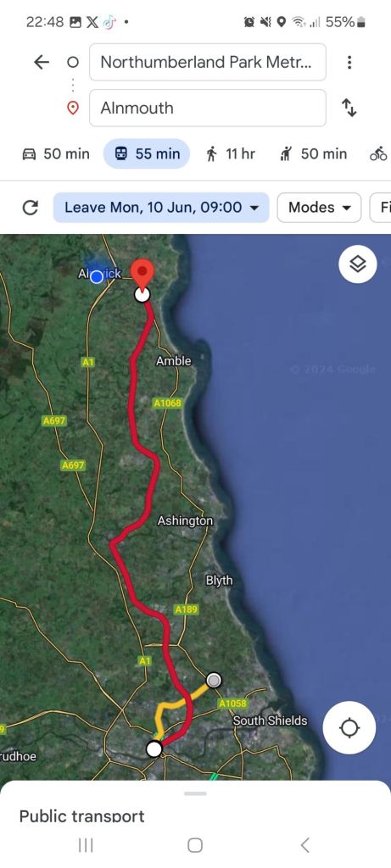The width and height of the screenshot is (391, 868).
Task: Open the map layers button
Action: (358, 264)
